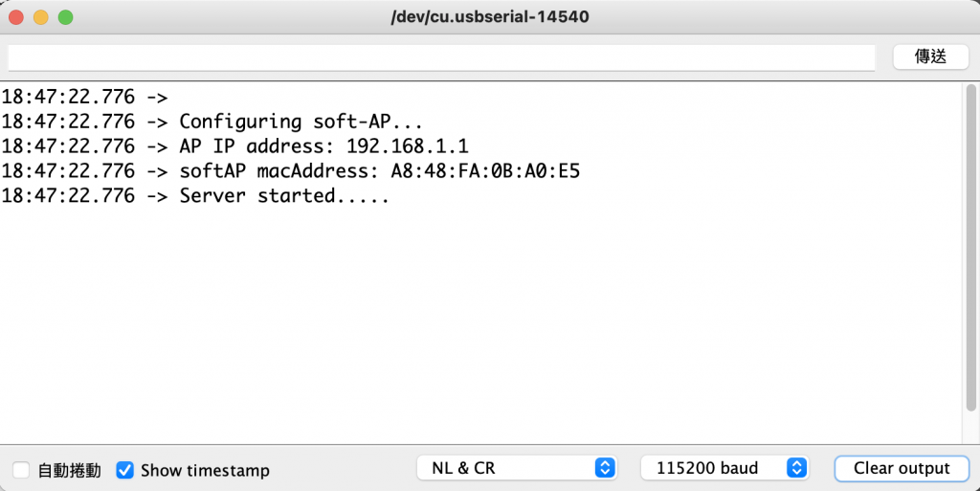Uncheck the Show timestamp checkbox
The width and height of the screenshot is (980, 491).
pos(125,470)
